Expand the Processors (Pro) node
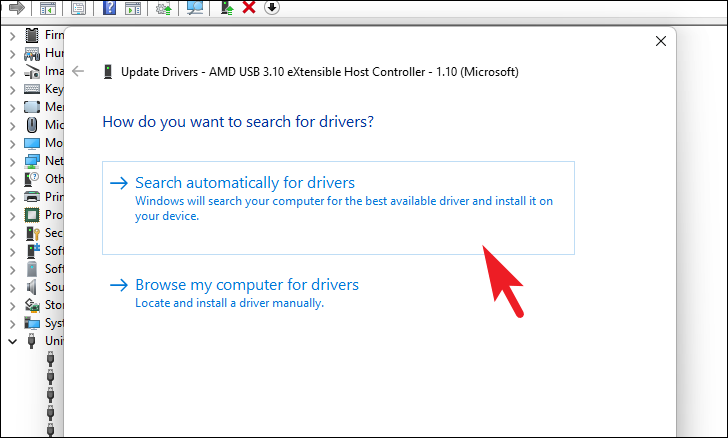Screen dimensions: 728x438 click(13, 216)
